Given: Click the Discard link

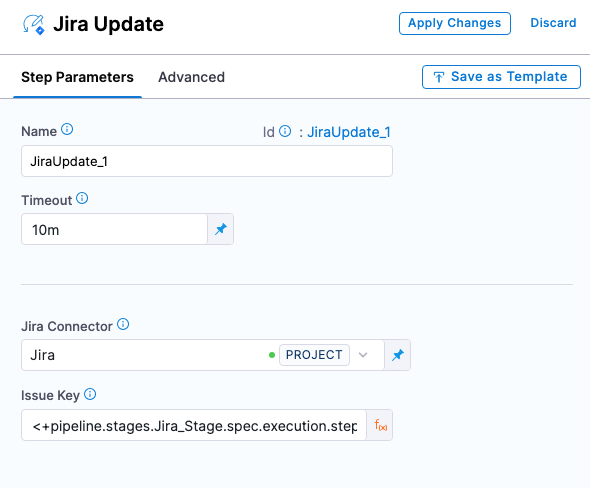Looking at the screenshot, I should [553, 23].
